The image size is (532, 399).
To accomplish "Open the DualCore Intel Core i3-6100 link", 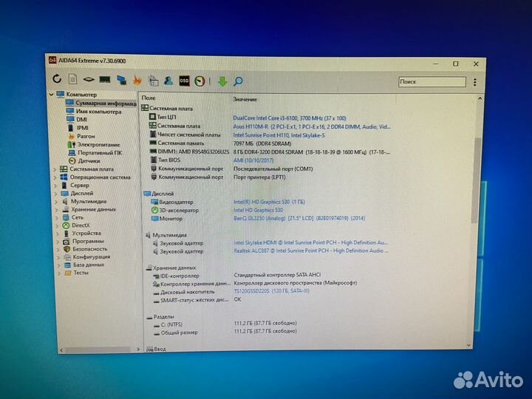I will coord(290,118).
